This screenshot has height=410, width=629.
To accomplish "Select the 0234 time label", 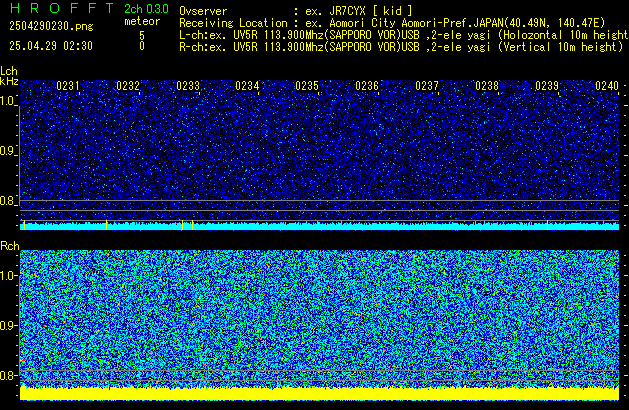I will (248, 86).
